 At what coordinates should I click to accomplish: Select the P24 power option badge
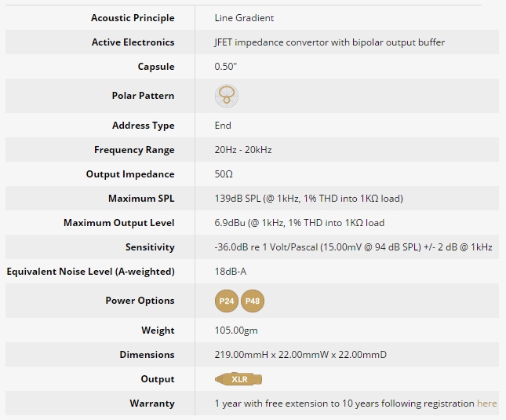(227, 301)
